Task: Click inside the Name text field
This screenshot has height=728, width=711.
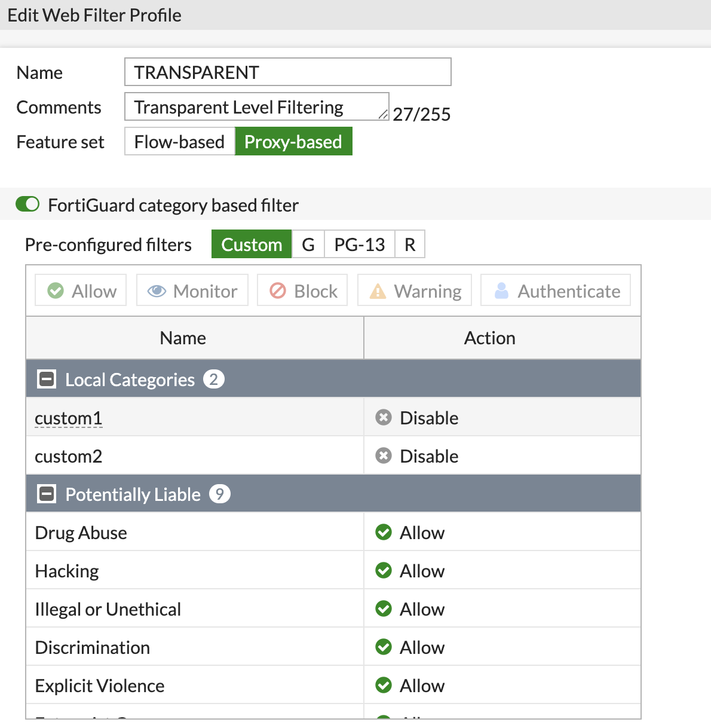Action: tap(287, 72)
